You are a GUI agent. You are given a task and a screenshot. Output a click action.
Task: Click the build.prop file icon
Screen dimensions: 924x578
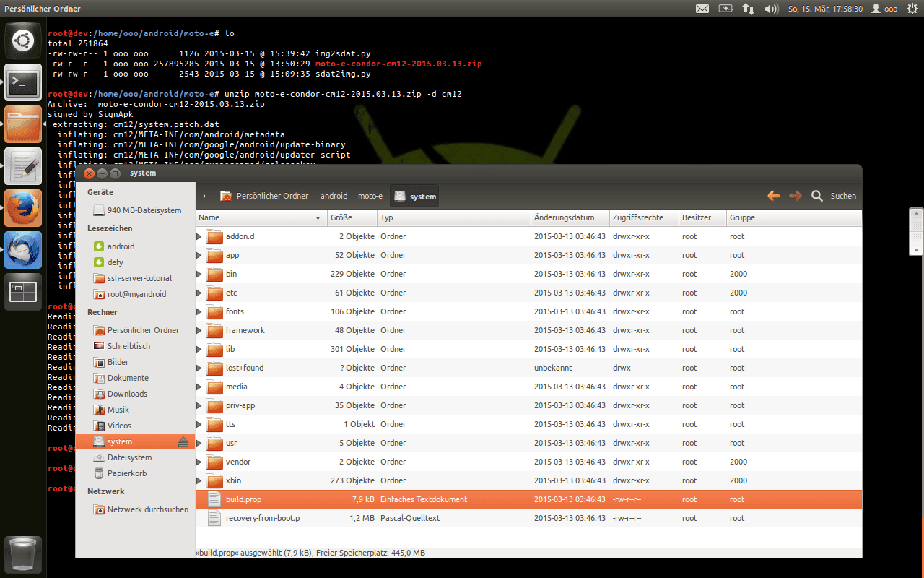(214, 499)
